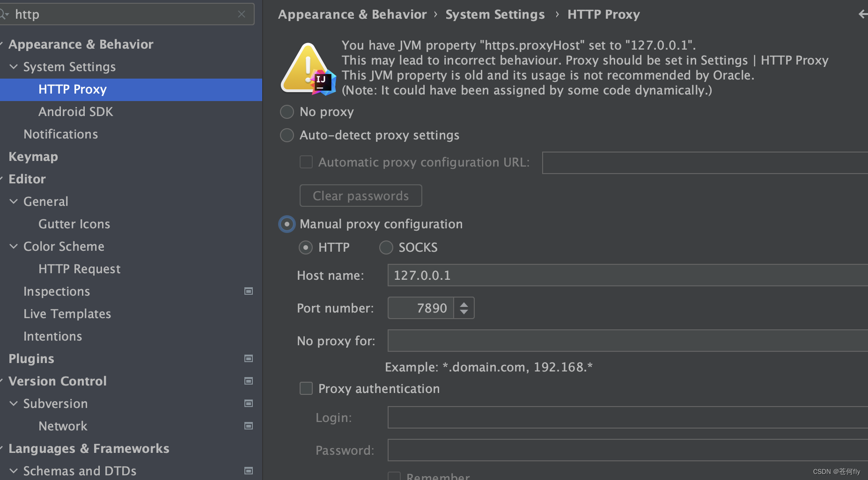Increase the port number with the stepper
The height and width of the screenshot is (480, 868).
tap(464, 304)
